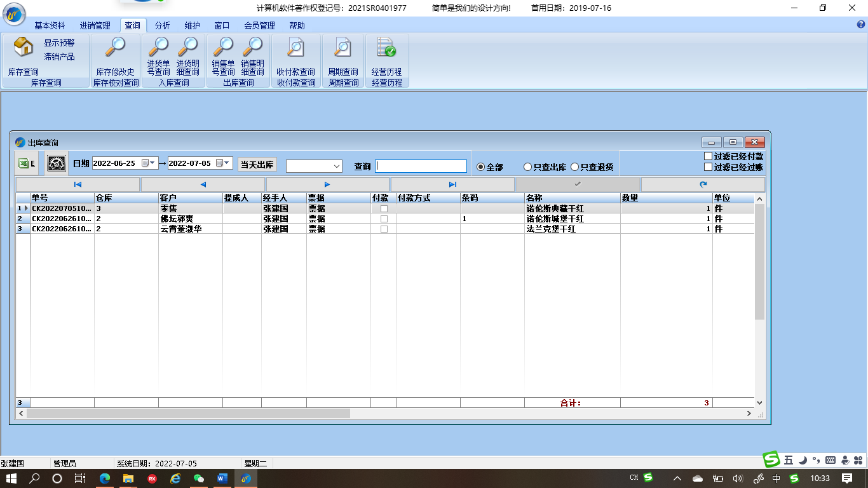Select the 只查出库 radio button
This screenshot has height=488, width=868.
tap(527, 167)
